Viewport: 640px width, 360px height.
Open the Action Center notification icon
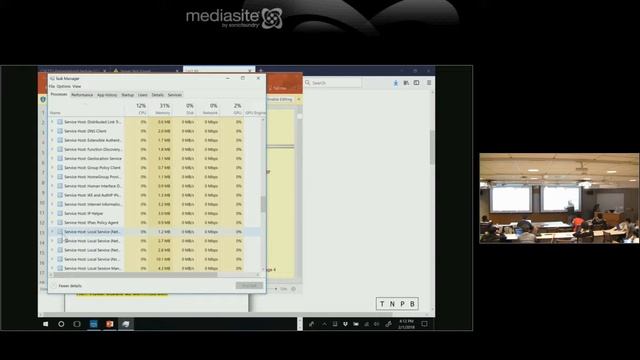point(424,324)
